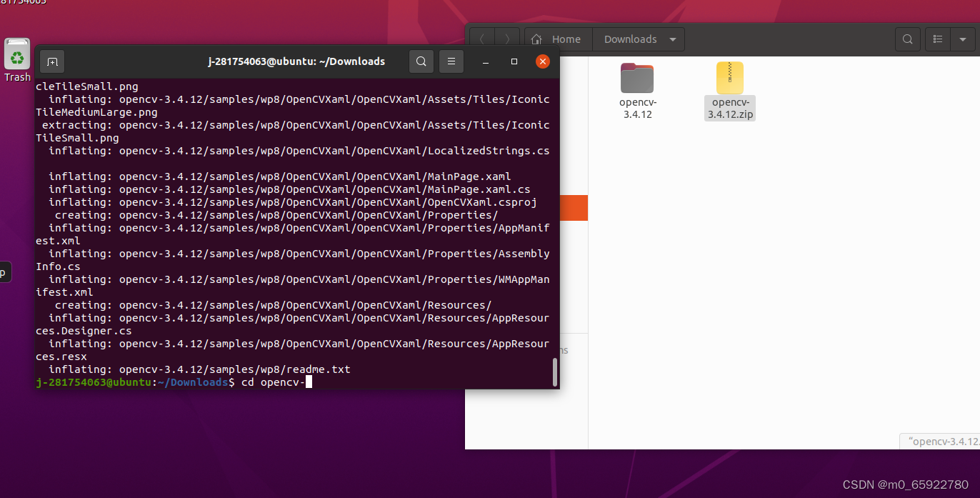Click the search icon in the file manager
Viewport: 980px width, 498px height.
point(907,39)
